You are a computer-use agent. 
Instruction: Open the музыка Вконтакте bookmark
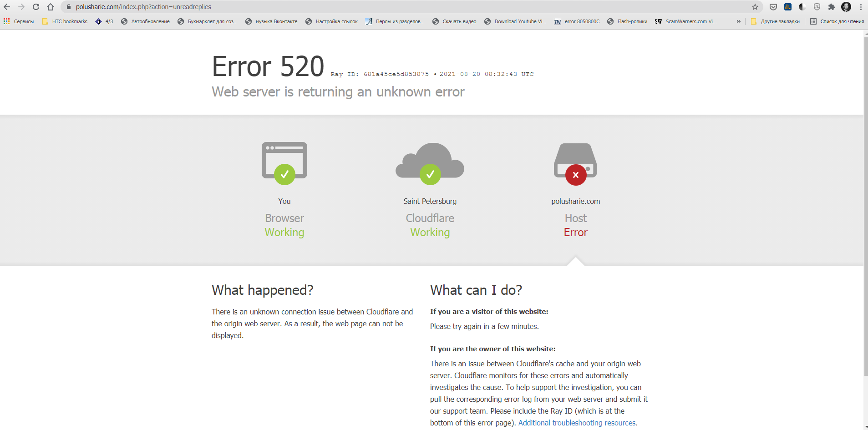point(271,21)
